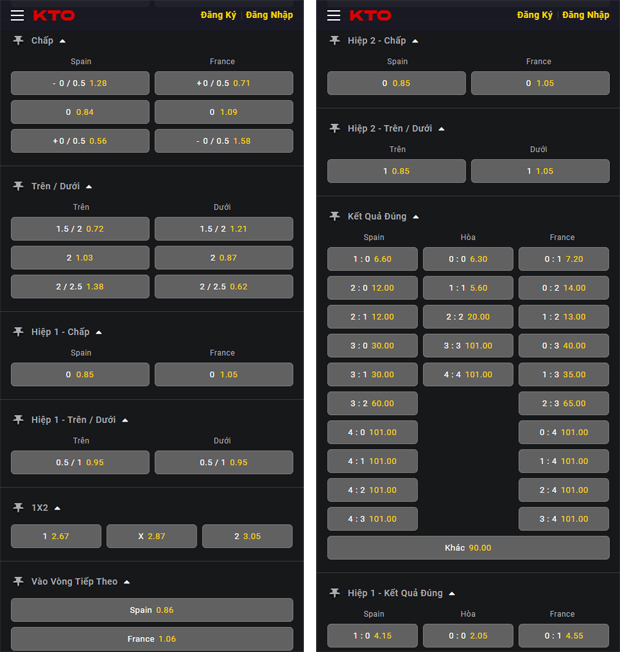Pin the Hiệp 2 - Chấp section
Screen dimensions: 620x652
tap(335, 40)
